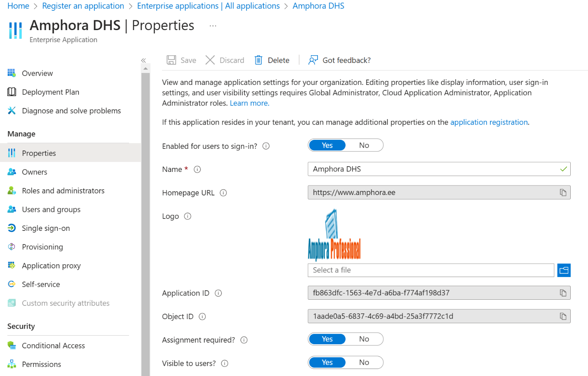Image resolution: width=588 pixels, height=376 pixels.
Task: Open the Learn more link
Action: [x=249, y=103]
